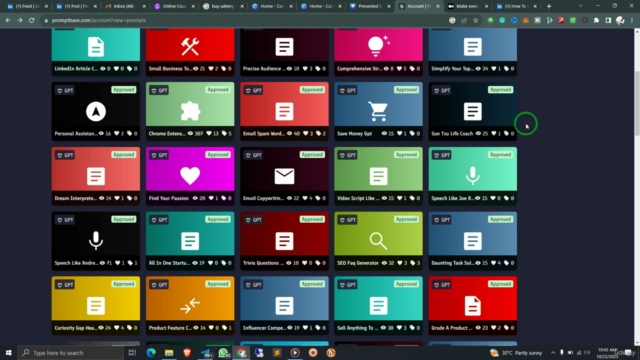This screenshot has height=360, width=640.
Task: Open the Influencer Compe prompt card
Action: coord(284,305)
